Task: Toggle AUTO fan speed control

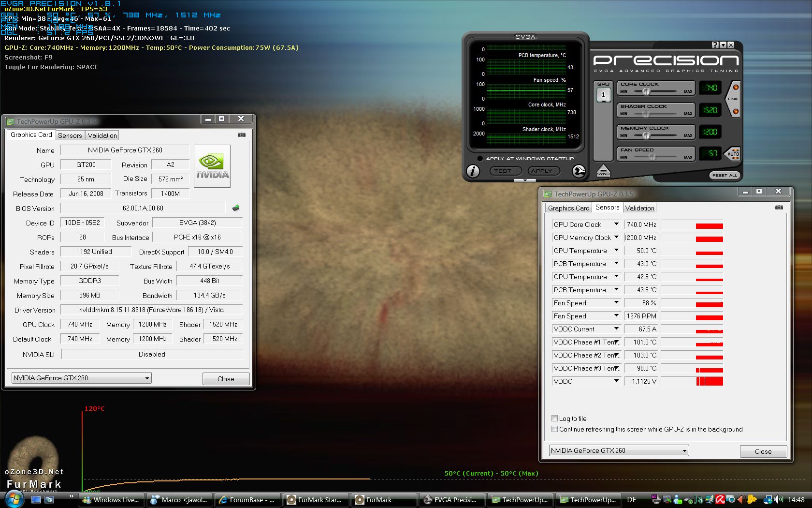Action: pos(733,154)
